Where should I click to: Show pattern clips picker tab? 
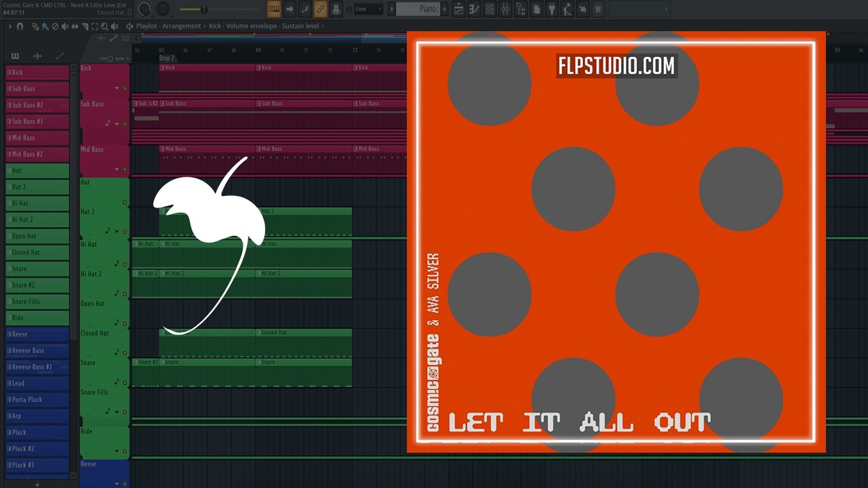click(15, 56)
